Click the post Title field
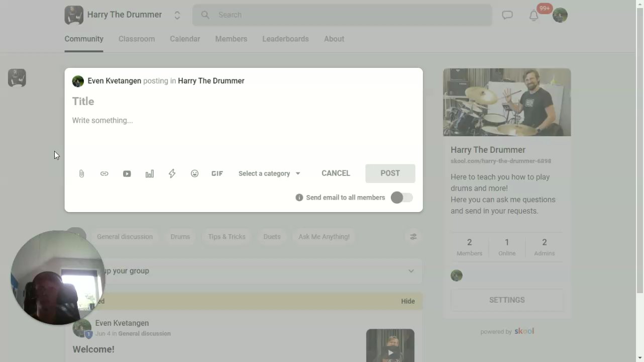644x362 pixels. (244, 102)
